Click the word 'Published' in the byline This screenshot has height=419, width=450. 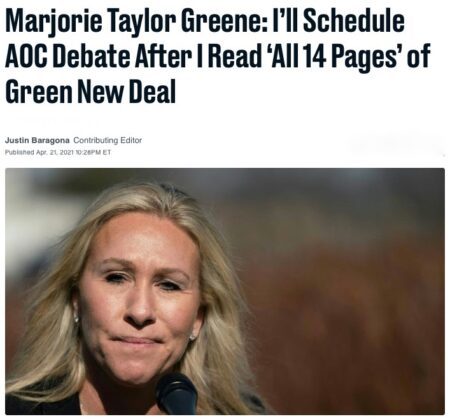(19, 152)
